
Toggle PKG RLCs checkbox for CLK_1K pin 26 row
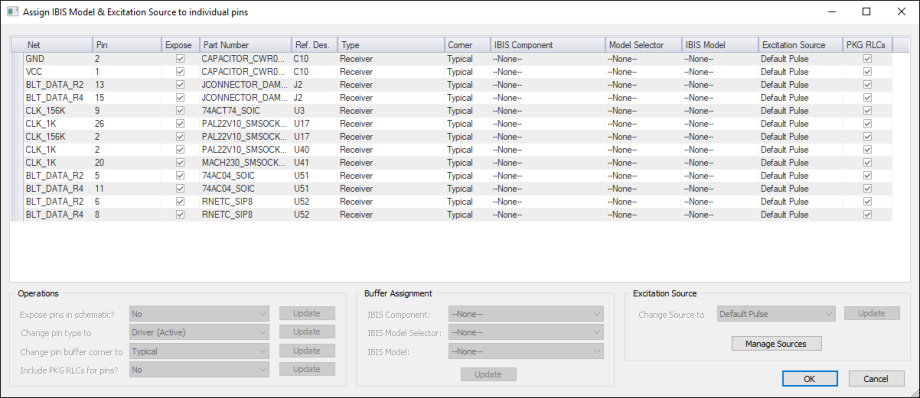point(867,124)
